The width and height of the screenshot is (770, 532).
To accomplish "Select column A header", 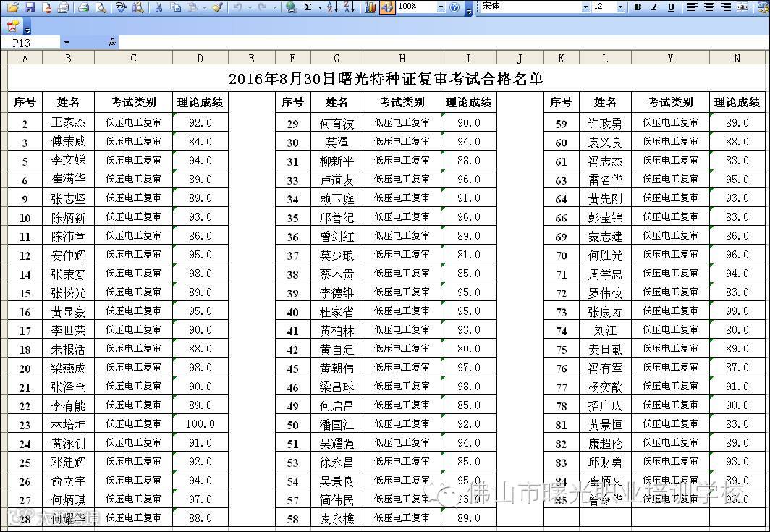I will (x=25, y=58).
